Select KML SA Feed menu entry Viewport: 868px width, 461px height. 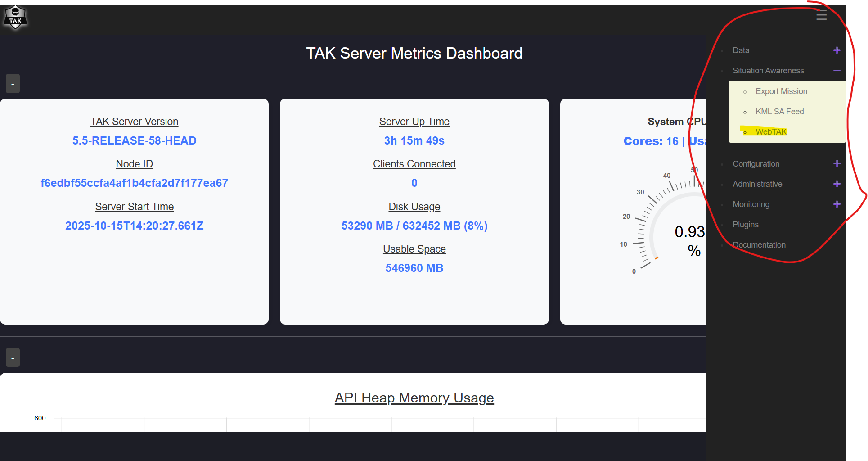tap(779, 112)
